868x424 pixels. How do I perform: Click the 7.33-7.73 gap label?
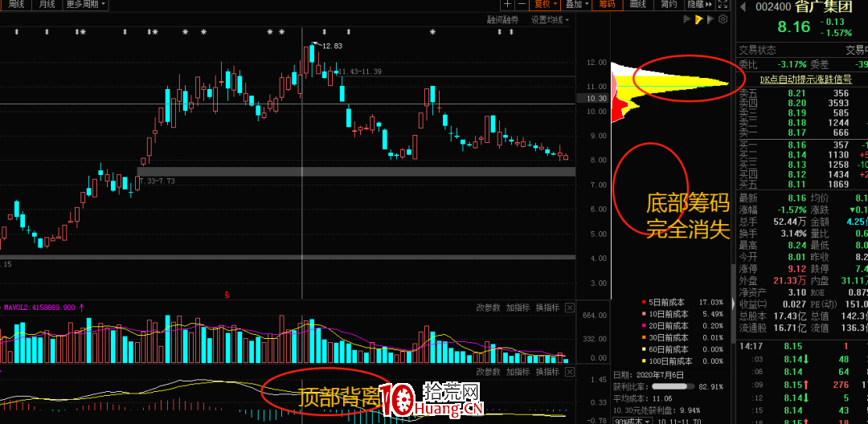157,181
